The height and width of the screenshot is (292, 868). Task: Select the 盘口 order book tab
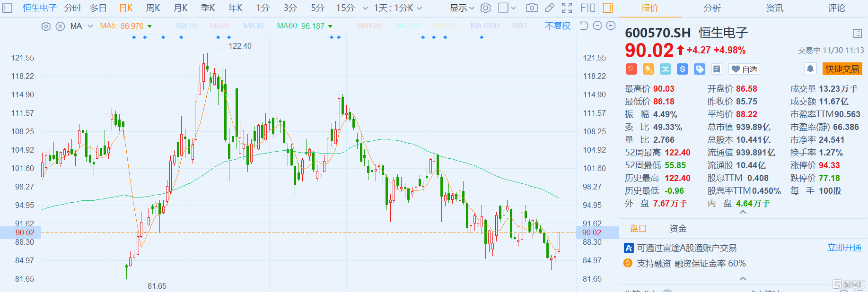pyautogui.click(x=638, y=229)
